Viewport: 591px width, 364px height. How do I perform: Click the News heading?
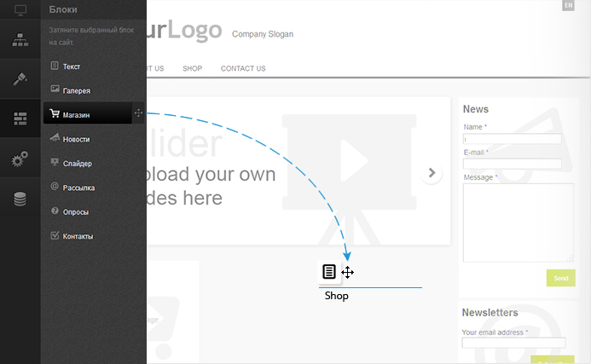[x=476, y=109]
